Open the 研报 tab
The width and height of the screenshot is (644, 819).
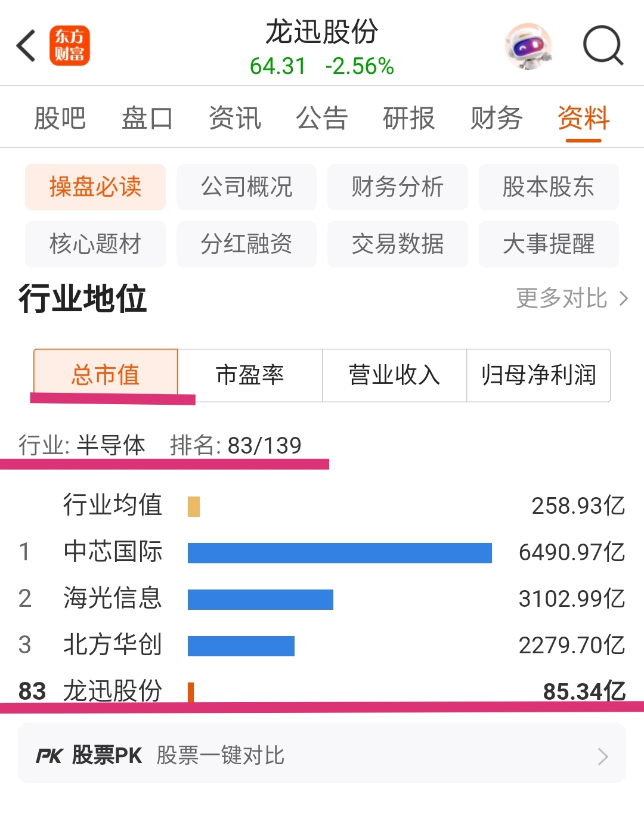click(x=408, y=118)
